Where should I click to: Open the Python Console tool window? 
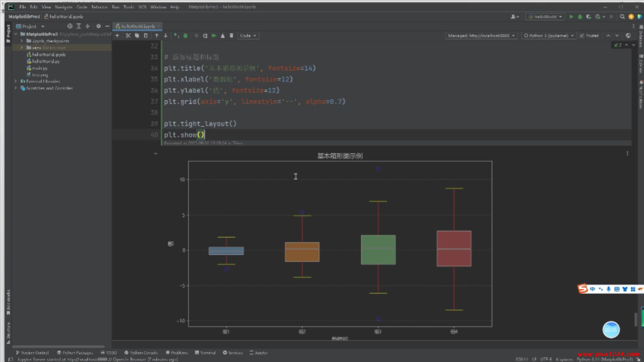(x=141, y=353)
